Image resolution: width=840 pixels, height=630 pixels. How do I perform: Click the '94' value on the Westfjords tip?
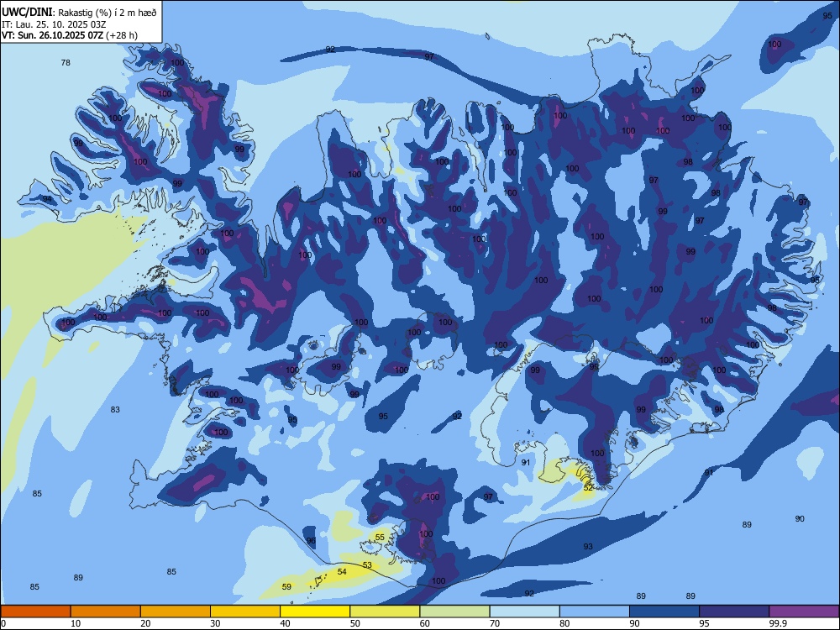click(x=47, y=199)
